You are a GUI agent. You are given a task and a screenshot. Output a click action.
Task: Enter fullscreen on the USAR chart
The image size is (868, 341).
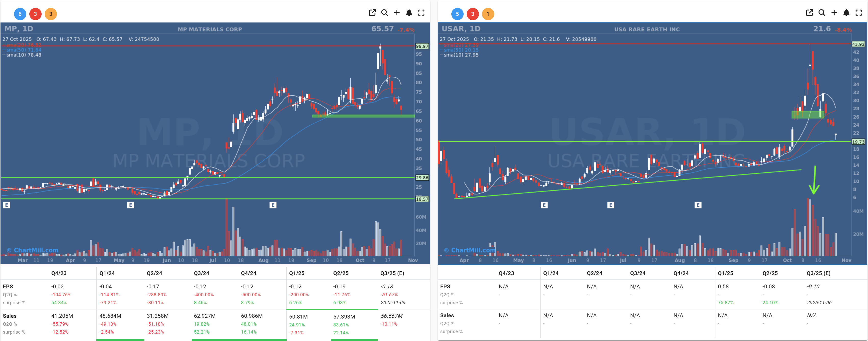point(859,13)
